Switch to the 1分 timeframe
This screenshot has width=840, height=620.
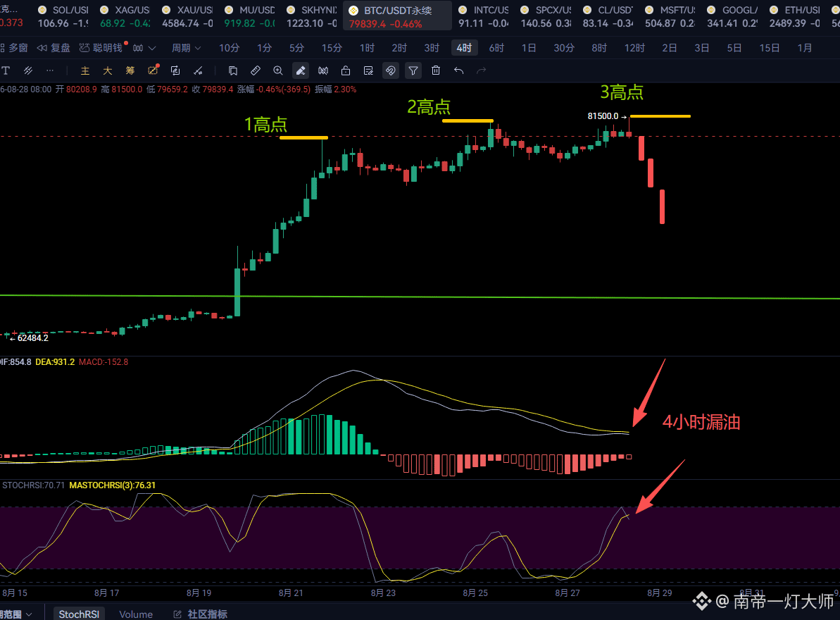[x=264, y=48]
